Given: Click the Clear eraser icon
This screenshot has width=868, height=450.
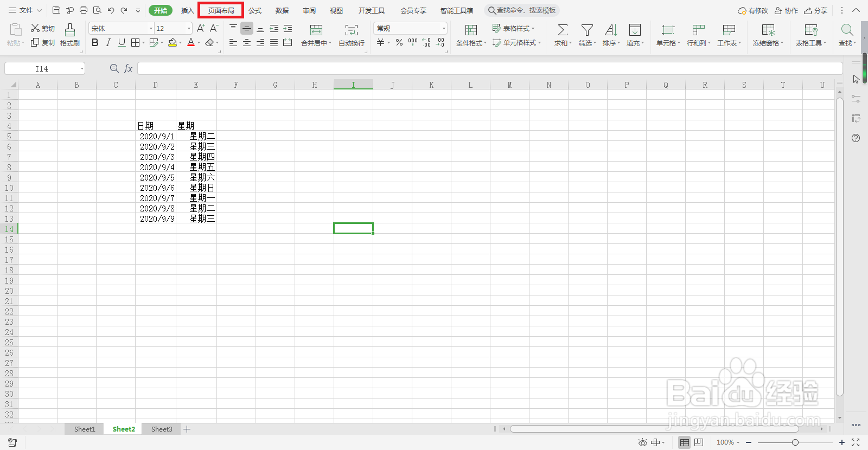Looking at the screenshot, I should 210,42.
